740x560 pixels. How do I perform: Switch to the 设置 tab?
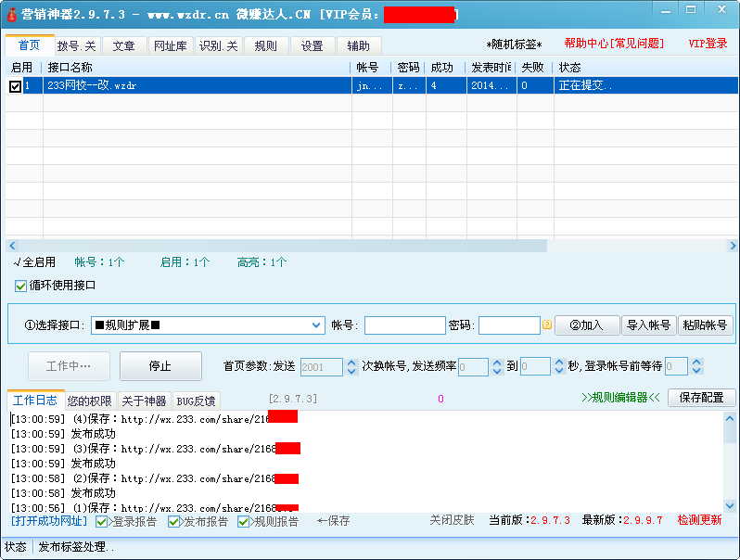tap(313, 45)
